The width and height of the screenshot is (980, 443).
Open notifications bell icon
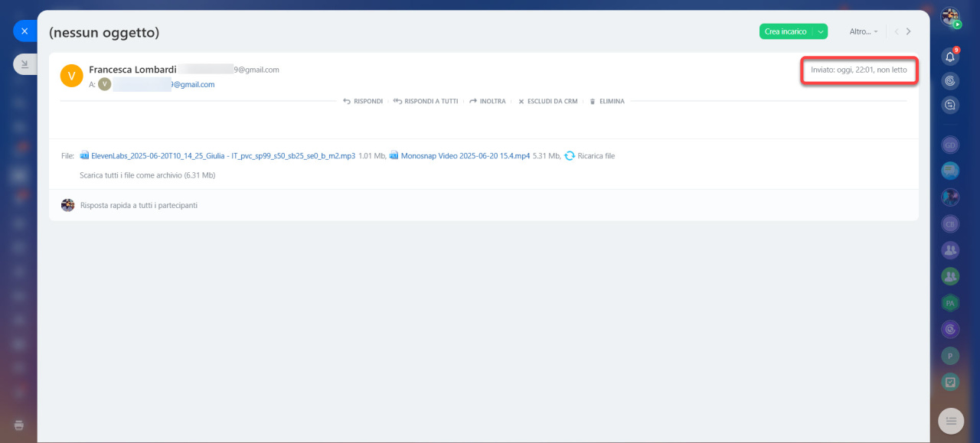click(x=950, y=57)
